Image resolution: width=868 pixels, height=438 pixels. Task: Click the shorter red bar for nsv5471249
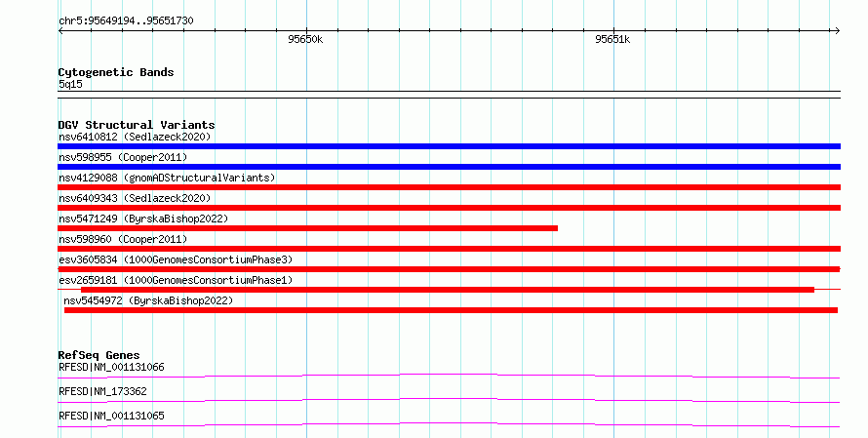pos(308,228)
